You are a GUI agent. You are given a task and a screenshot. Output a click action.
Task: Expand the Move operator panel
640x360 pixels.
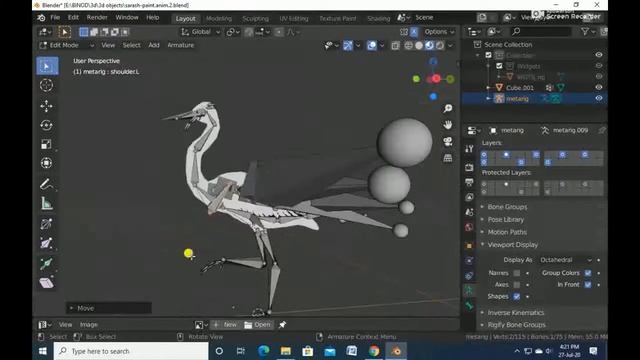(109, 308)
